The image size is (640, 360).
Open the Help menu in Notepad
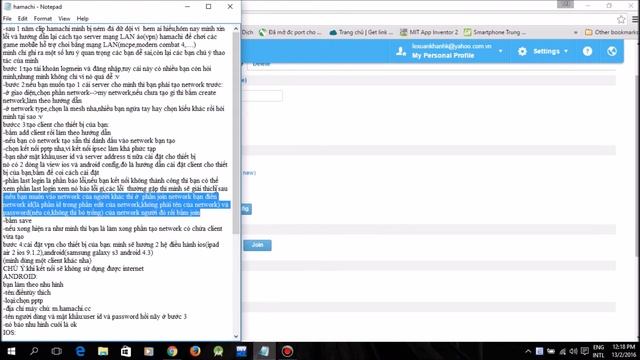(x=82, y=18)
